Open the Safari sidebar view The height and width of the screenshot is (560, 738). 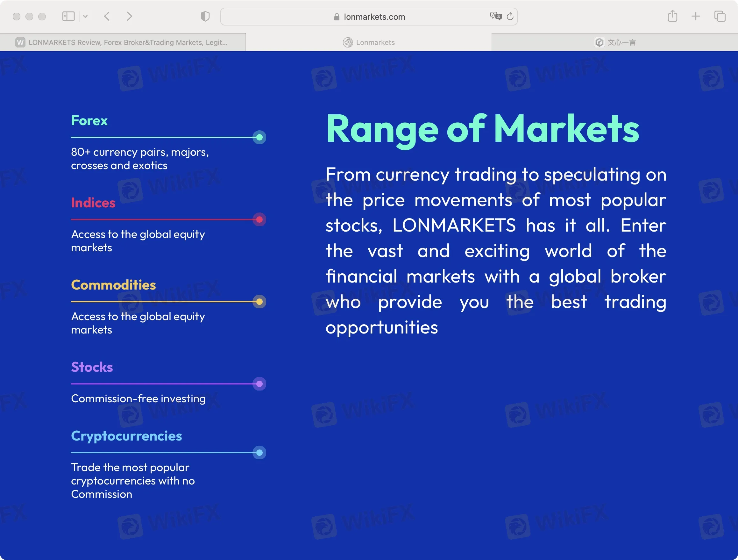pos(68,16)
